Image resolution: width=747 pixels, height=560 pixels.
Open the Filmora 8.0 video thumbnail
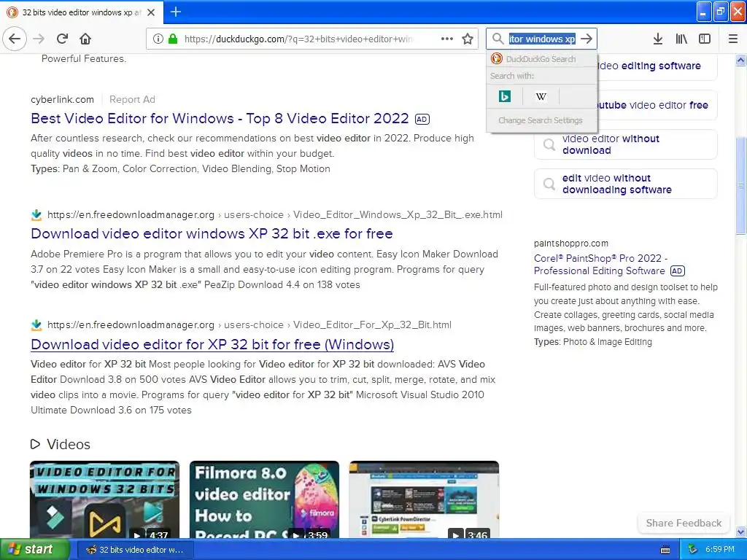tap(264, 499)
